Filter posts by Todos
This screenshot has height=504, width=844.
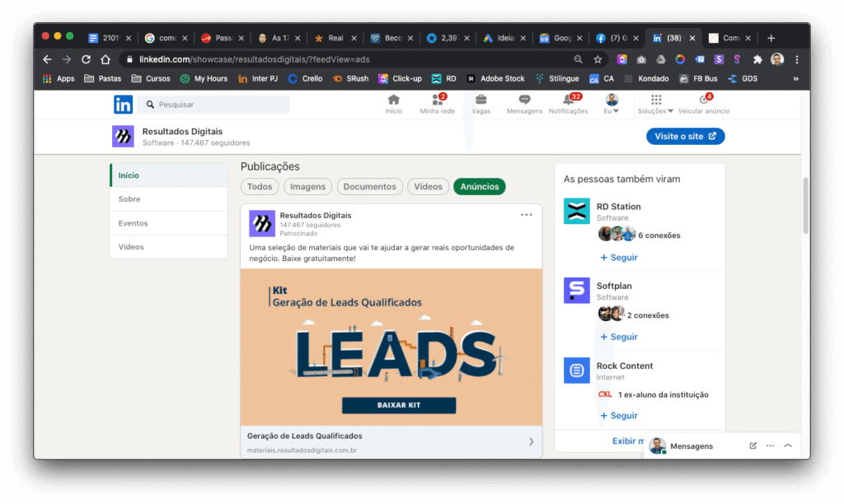point(260,187)
